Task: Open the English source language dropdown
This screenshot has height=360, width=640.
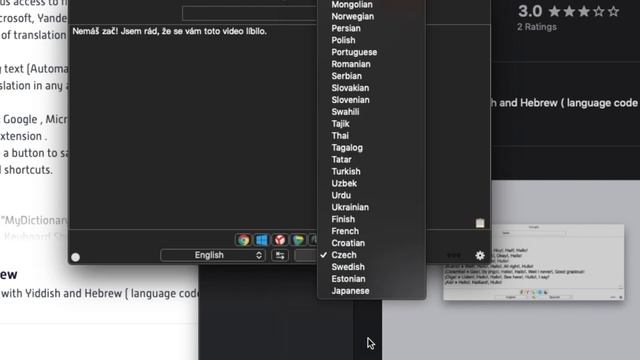Action: coord(213,256)
